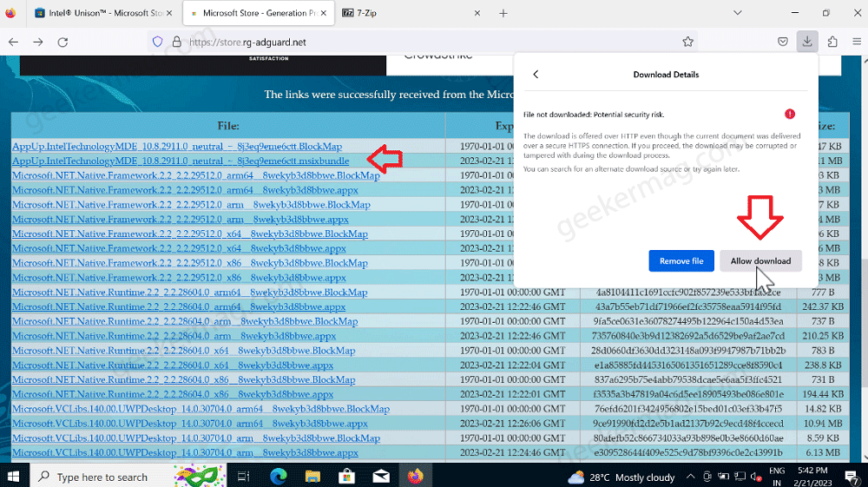Go back using browser back arrow
Image resolution: width=868 pixels, height=487 pixels.
(x=13, y=42)
